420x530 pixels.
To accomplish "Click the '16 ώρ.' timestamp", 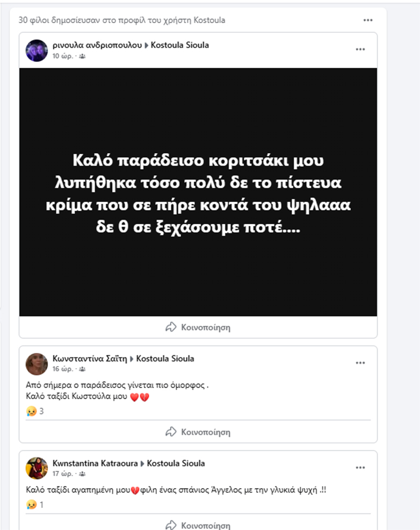I will pyautogui.click(x=63, y=369).
